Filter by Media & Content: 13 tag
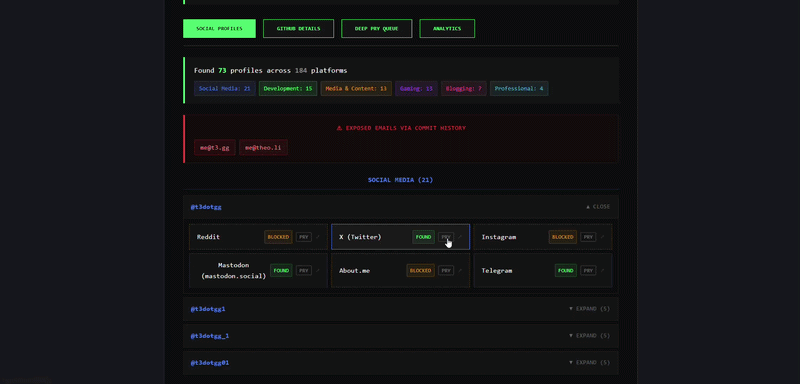Viewport: 800px width, 384px height. click(356, 89)
